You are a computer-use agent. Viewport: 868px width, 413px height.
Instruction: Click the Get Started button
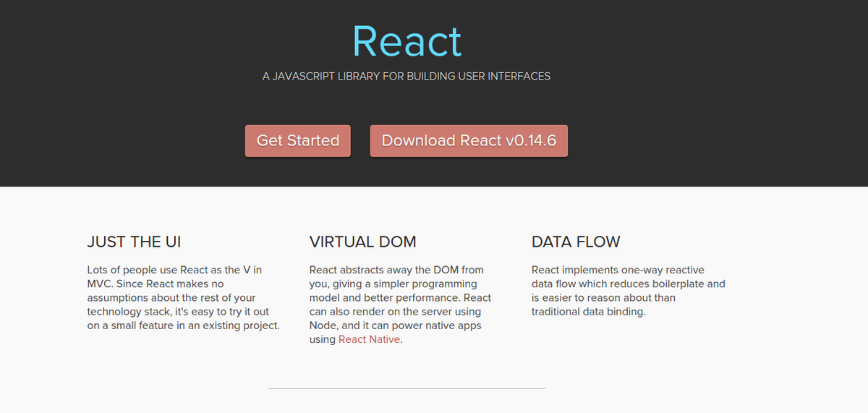[x=298, y=140]
